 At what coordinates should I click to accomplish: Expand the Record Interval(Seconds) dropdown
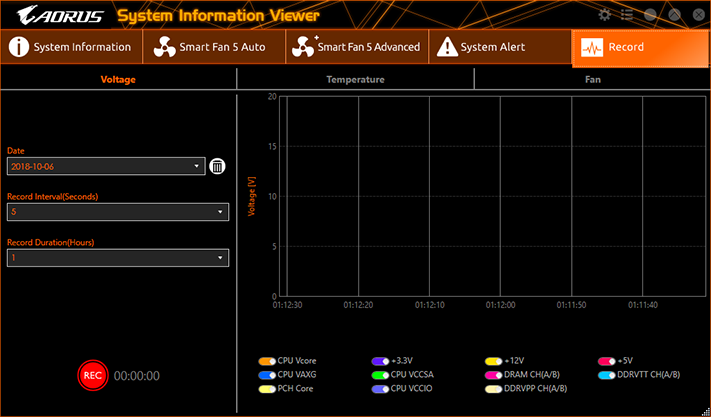(118, 212)
